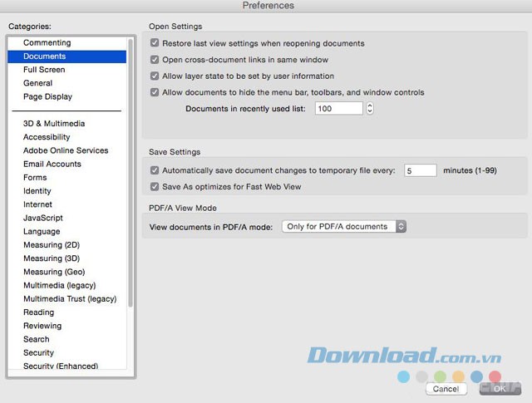This screenshot has width=532, height=403.
Task: Select Commenting in the Categories list
Action: (x=47, y=42)
